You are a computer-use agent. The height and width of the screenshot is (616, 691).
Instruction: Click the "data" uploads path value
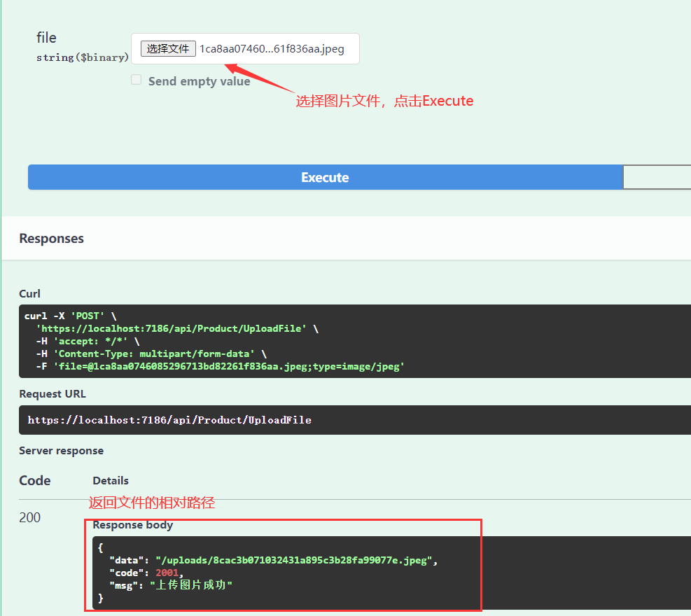[294, 561]
